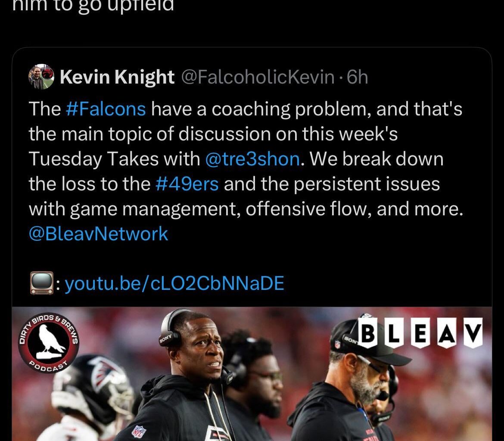Image resolution: width=504 pixels, height=441 pixels.
Task: Tap the Kevin Knight display name
Action: pos(117,77)
